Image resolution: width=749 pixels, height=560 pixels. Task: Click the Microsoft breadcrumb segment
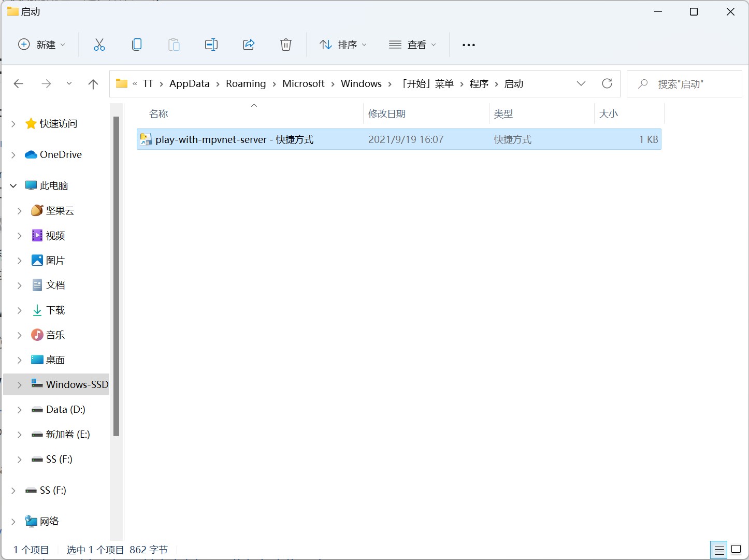pyautogui.click(x=304, y=83)
